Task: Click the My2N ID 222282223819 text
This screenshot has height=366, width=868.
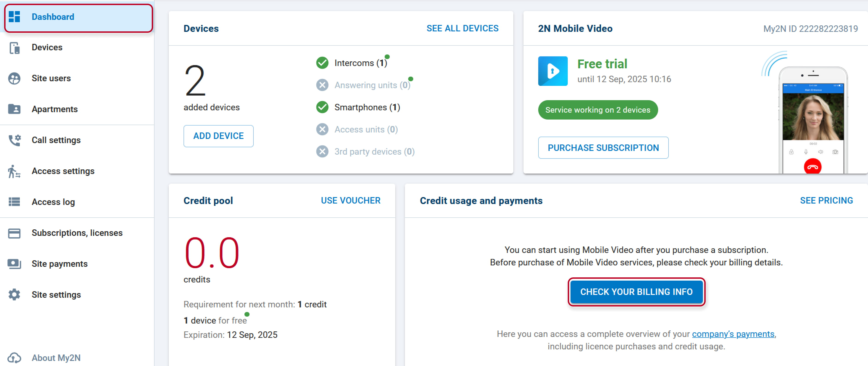Action: click(x=810, y=29)
